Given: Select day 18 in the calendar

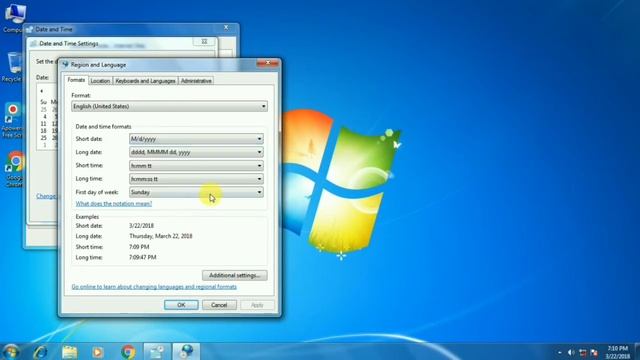Looking at the screenshot, I should tap(44, 131).
